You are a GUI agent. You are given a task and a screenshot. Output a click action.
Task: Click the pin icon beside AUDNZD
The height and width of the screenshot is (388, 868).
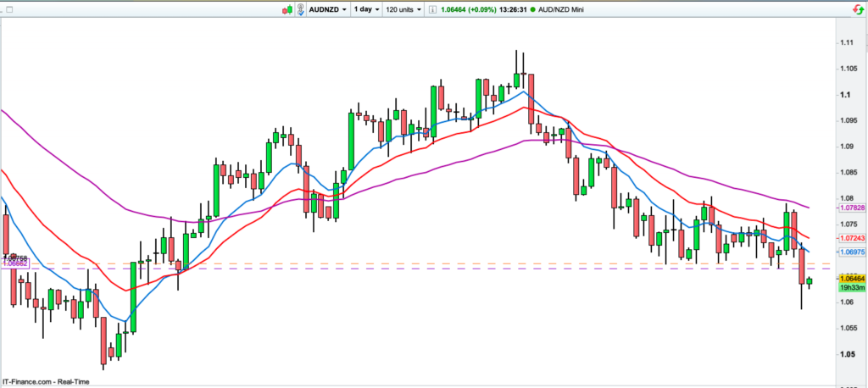point(303,8)
